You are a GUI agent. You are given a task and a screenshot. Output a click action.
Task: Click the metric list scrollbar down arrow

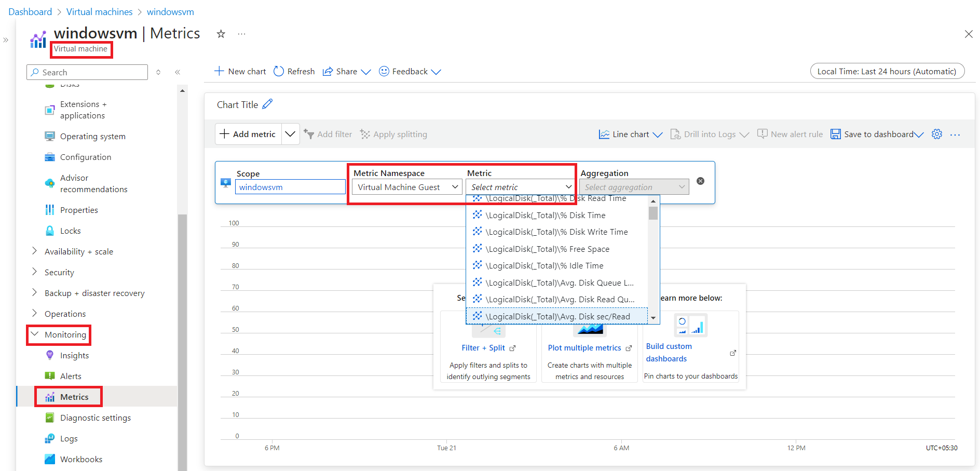[x=654, y=318]
